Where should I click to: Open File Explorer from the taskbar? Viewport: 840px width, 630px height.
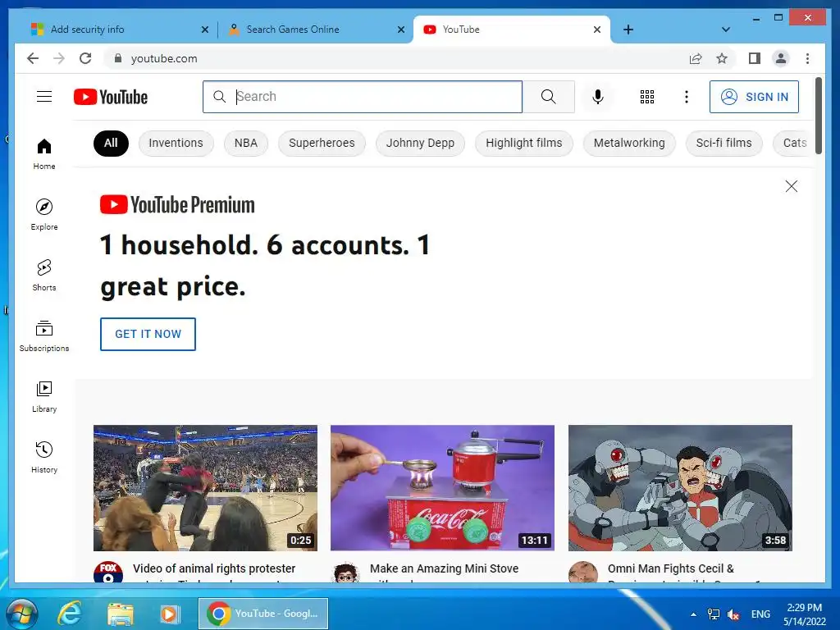(120, 614)
